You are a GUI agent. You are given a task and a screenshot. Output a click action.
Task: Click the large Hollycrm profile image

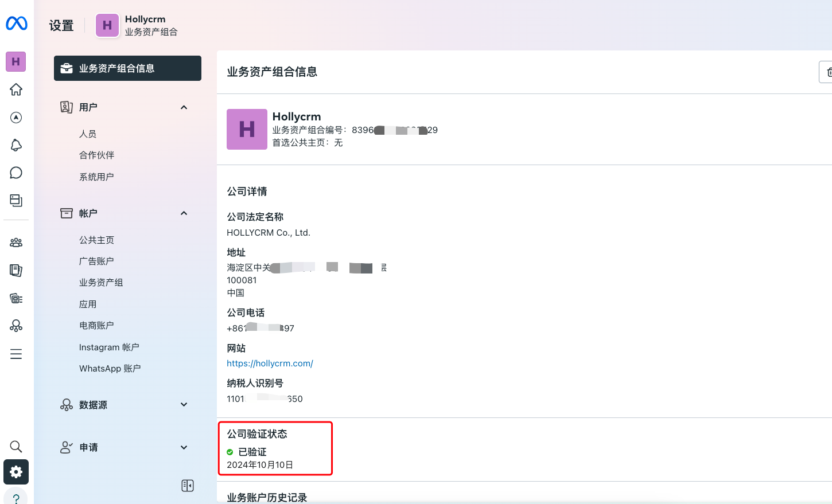(x=247, y=129)
